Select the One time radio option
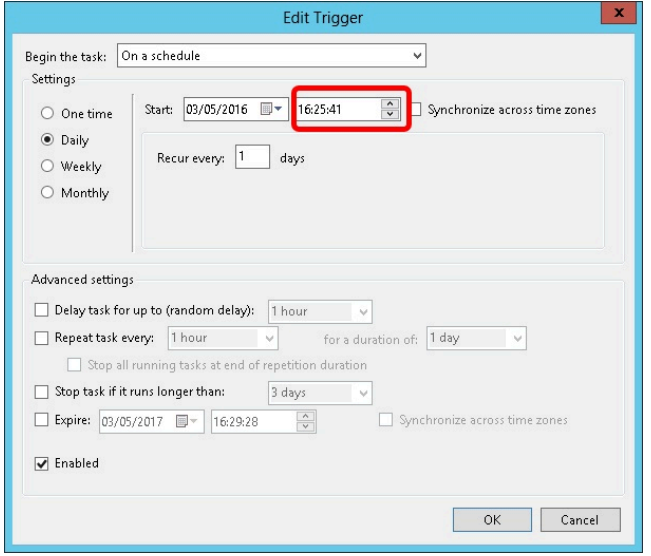Image resolution: width=651 pixels, height=556 pixels. pyautogui.click(x=46, y=114)
